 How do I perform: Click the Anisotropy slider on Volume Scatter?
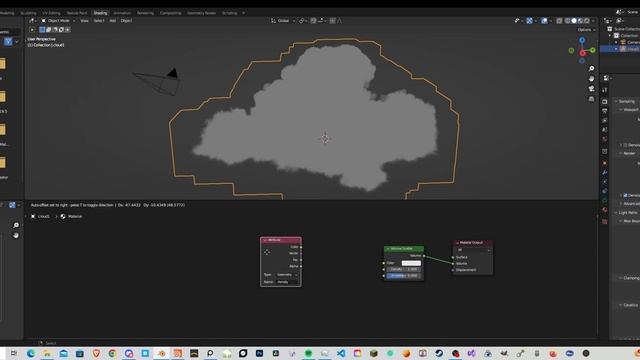403,276
